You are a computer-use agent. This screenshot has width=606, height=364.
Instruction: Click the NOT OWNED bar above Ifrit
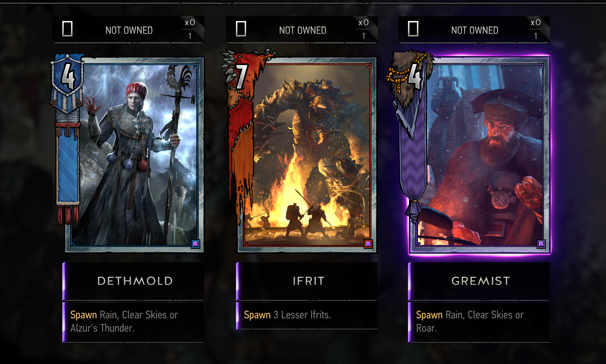[x=302, y=30]
